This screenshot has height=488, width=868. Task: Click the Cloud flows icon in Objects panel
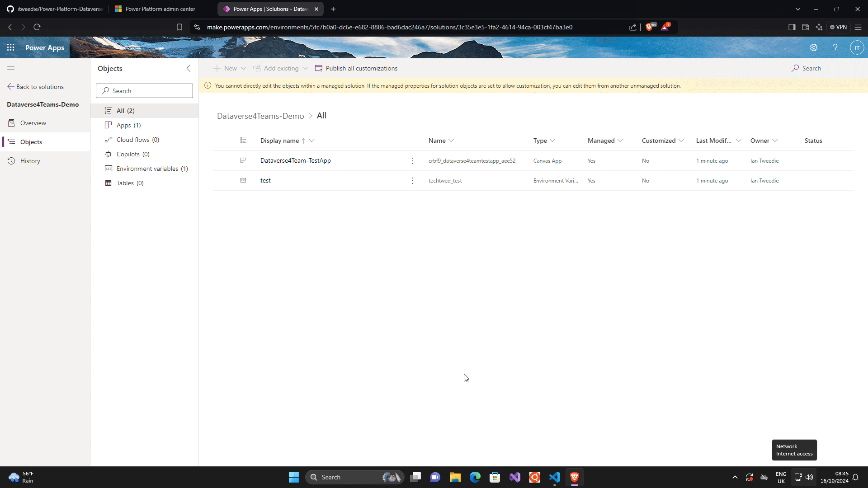108,140
